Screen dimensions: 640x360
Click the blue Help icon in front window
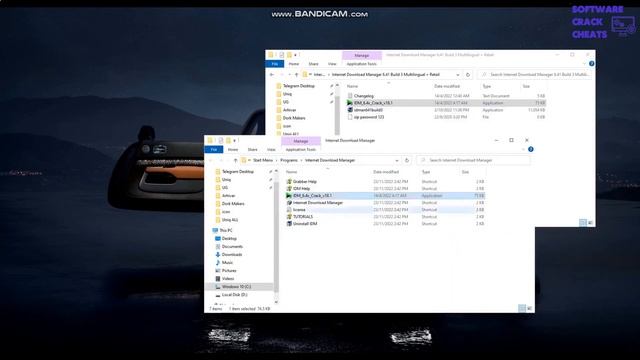(531, 149)
